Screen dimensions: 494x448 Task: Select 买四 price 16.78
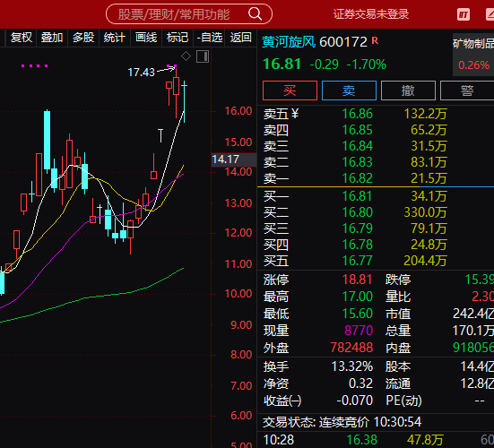(x=357, y=245)
